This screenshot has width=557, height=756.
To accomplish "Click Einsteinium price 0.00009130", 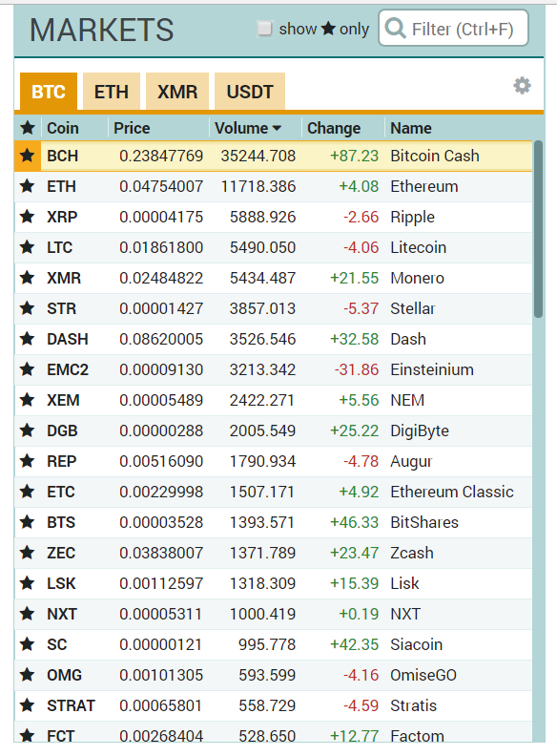I will click(x=161, y=369).
